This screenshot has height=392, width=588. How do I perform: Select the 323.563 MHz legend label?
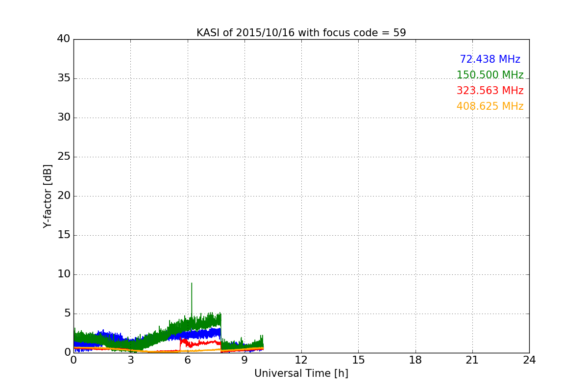pyautogui.click(x=490, y=91)
